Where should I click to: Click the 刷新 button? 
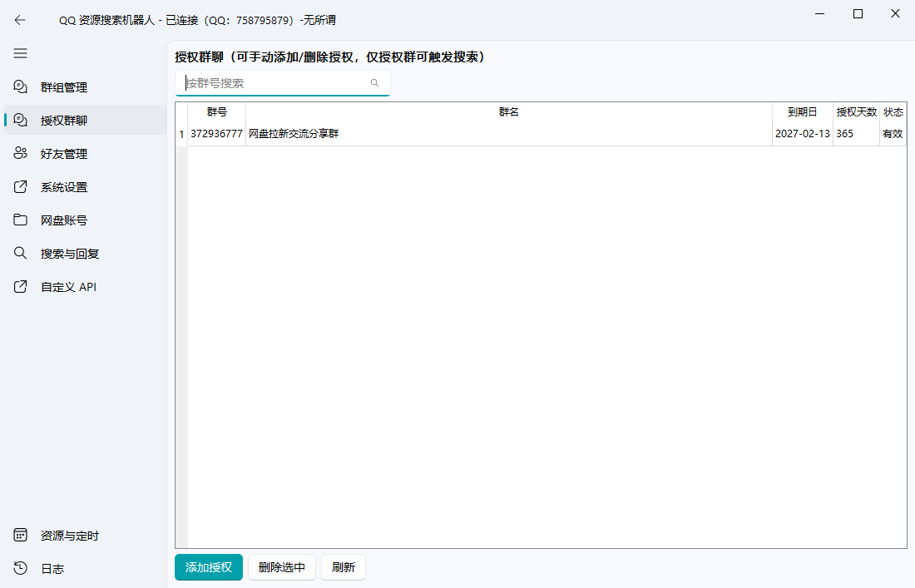343,567
